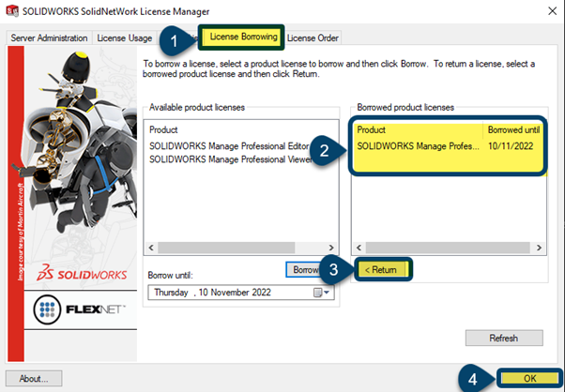The width and height of the screenshot is (565, 392).
Task: Click right arrow of Available licenses scrollbar
Action: pos(331,248)
